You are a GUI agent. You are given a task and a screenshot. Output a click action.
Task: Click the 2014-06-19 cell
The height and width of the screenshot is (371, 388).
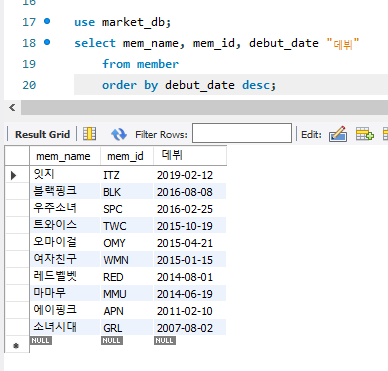pyautogui.click(x=190, y=294)
